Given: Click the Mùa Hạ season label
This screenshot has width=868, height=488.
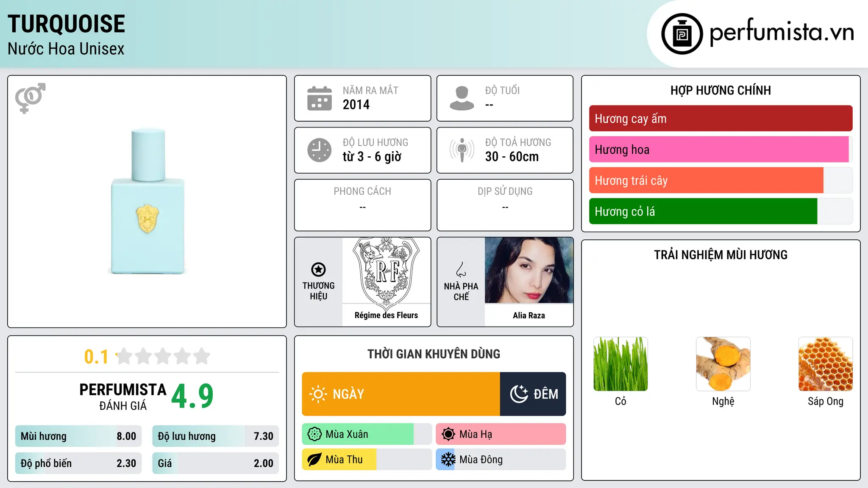Looking at the screenshot, I should pyautogui.click(x=476, y=434).
